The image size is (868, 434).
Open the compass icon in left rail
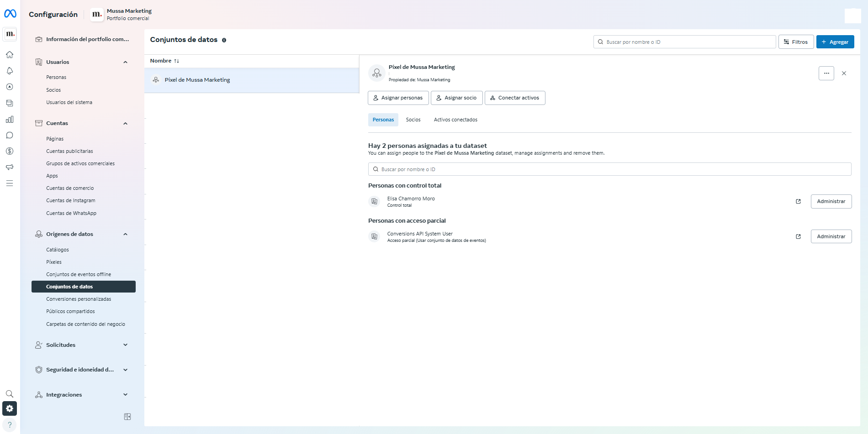(10, 87)
